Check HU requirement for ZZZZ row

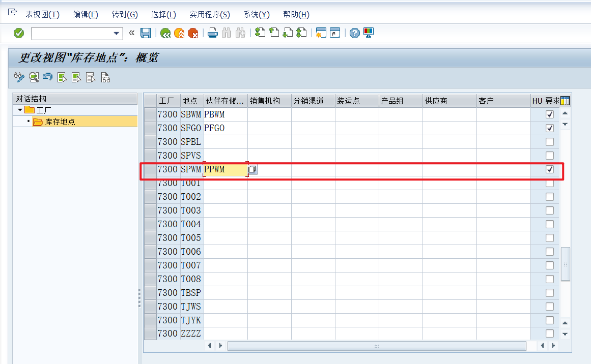(x=550, y=333)
